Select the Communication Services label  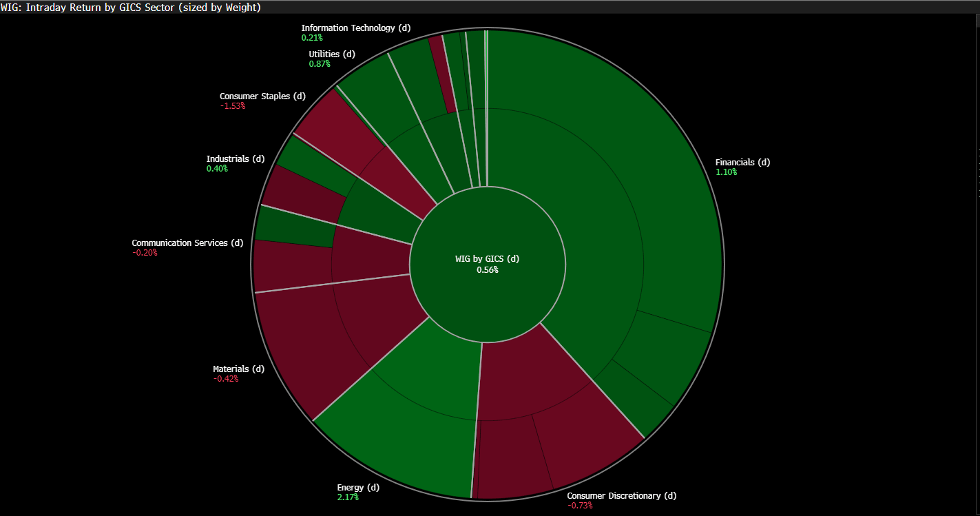(x=187, y=243)
